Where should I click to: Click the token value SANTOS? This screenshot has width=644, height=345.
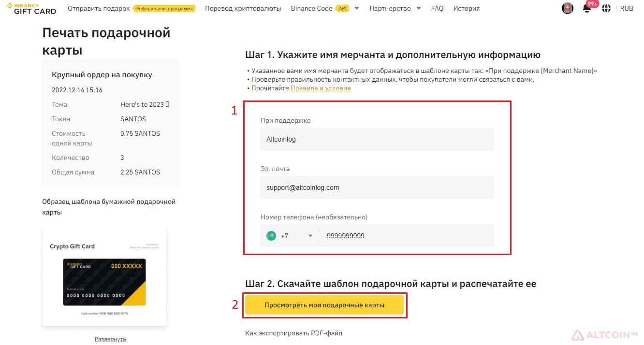(133, 119)
